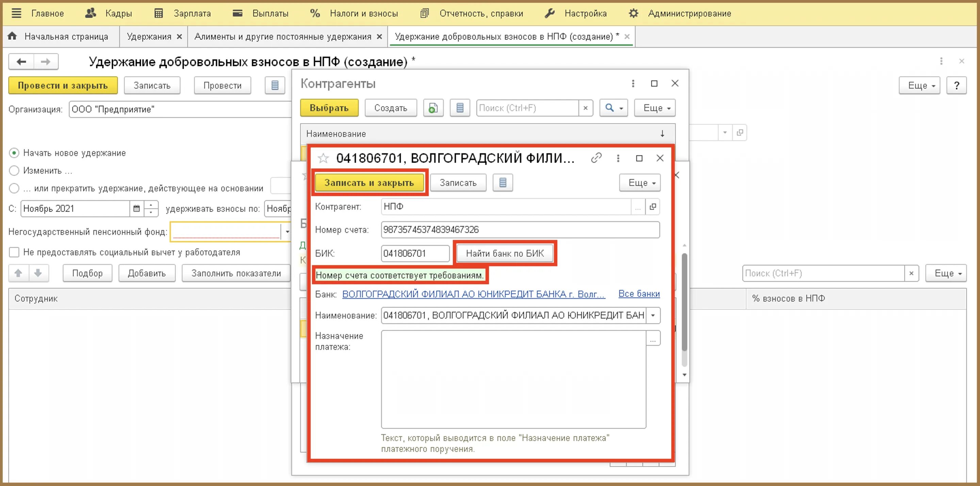Screen dimensions: 980x486
Task: Open Администрирование menu
Action: pos(680,13)
